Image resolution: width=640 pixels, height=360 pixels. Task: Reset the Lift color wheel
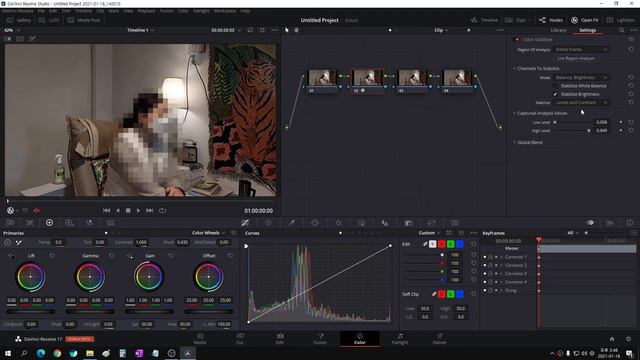[x=52, y=256]
